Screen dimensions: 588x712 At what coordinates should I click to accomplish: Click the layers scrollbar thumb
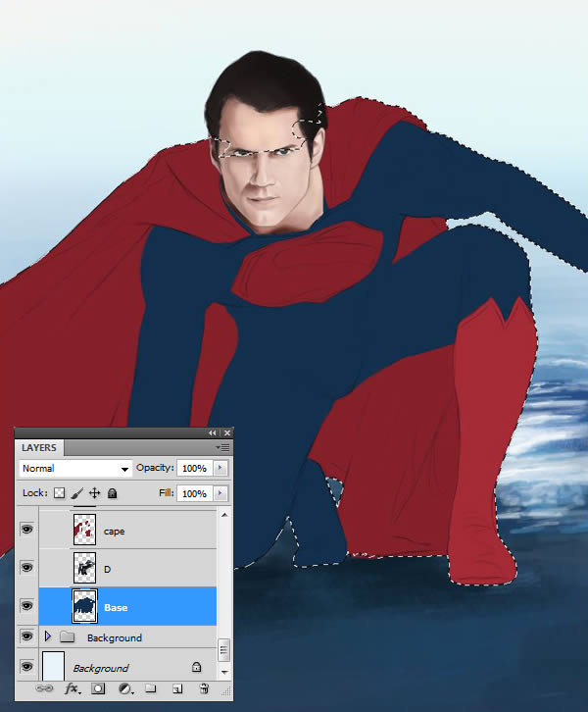click(x=224, y=650)
